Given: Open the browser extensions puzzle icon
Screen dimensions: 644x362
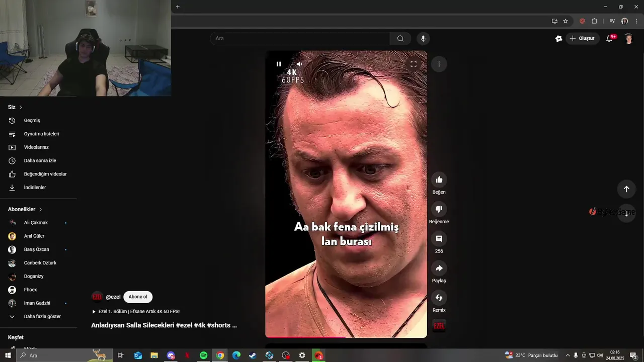Looking at the screenshot, I should tap(594, 21).
